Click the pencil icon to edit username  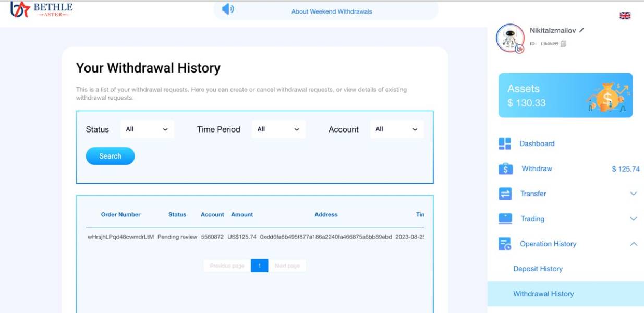[581, 30]
